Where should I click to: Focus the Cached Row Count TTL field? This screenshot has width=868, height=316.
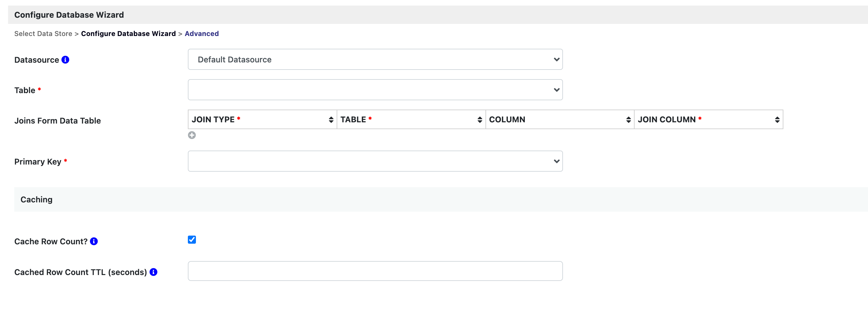click(x=375, y=271)
